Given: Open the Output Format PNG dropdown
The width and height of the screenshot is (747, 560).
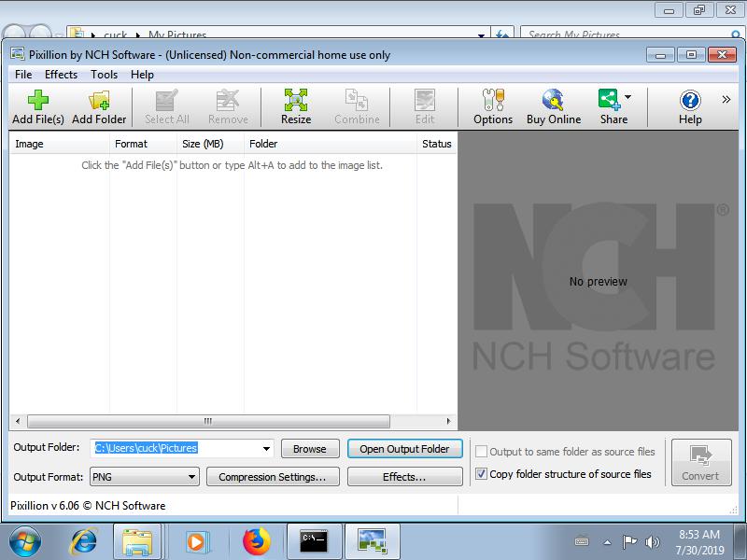Looking at the screenshot, I should point(191,477).
